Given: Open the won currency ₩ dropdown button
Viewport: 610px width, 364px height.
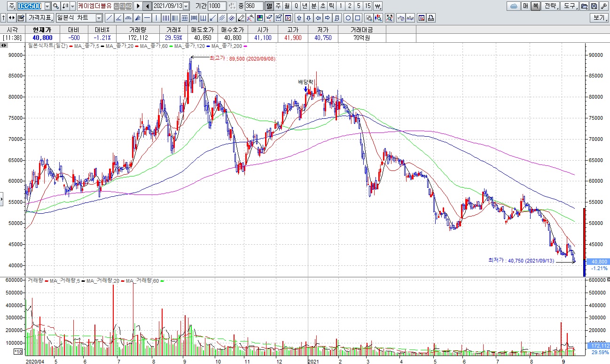Looking at the screenshot, I should pos(378,6).
